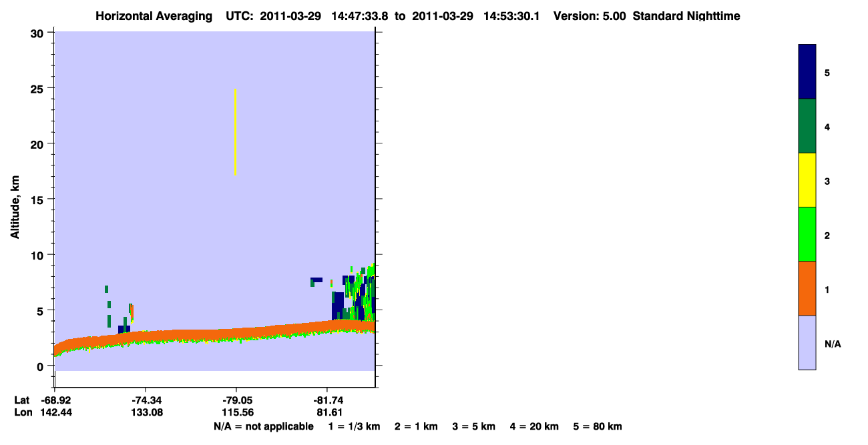The width and height of the screenshot is (868, 445).
Task: Click the -79.05 latitude tick label
Action: click(x=236, y=400)
